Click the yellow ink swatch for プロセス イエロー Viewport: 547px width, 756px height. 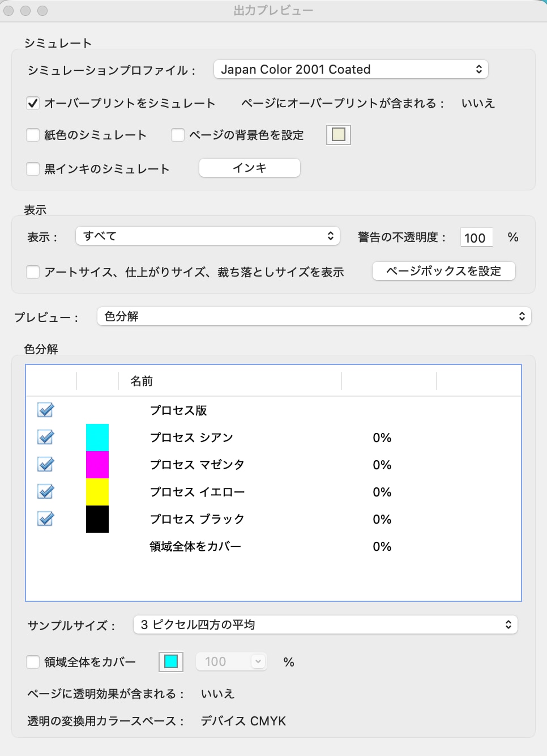click(97, 492)
